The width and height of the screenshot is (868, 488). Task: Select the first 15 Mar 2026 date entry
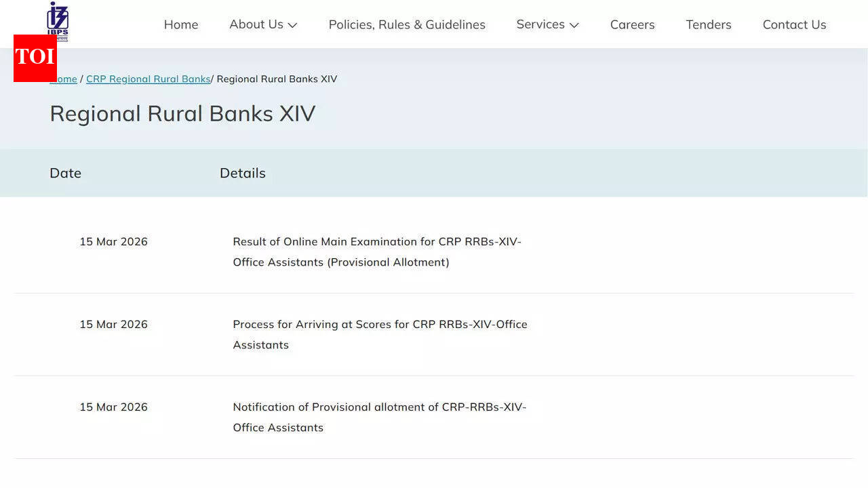point(113,241)
